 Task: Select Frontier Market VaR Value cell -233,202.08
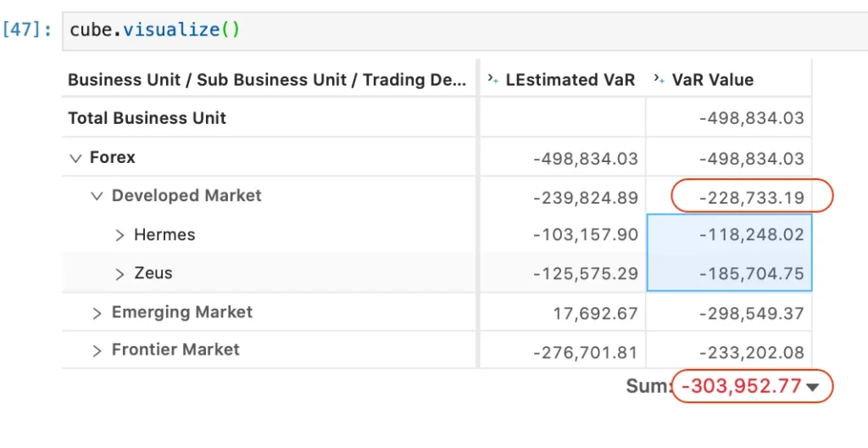pos(729,351)
